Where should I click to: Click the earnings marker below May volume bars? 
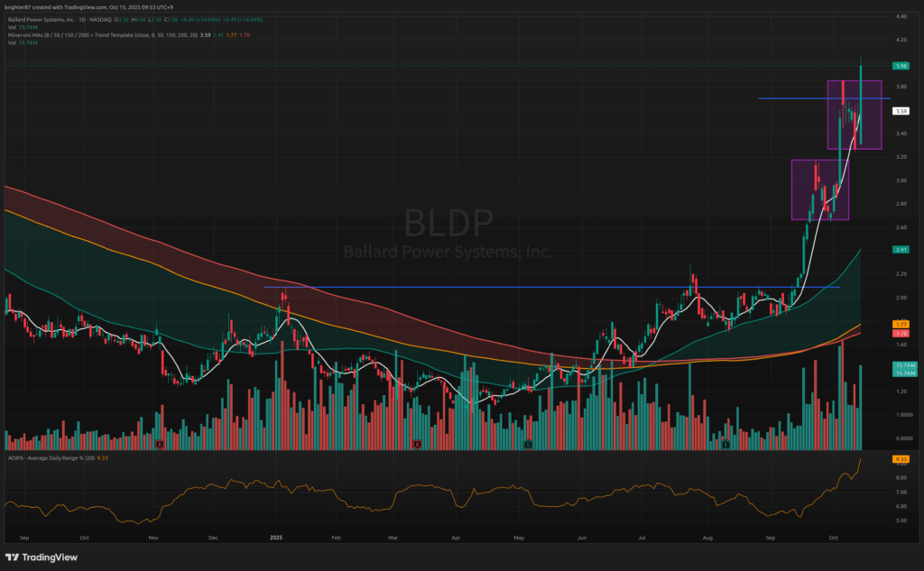528,444
